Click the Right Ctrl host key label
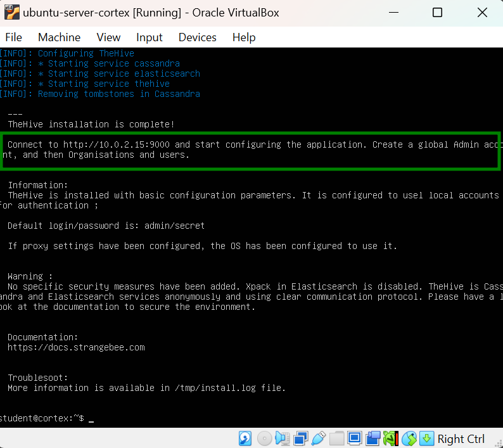The height and width of the screenshot is (448, 503). click(x=461, y=438)
